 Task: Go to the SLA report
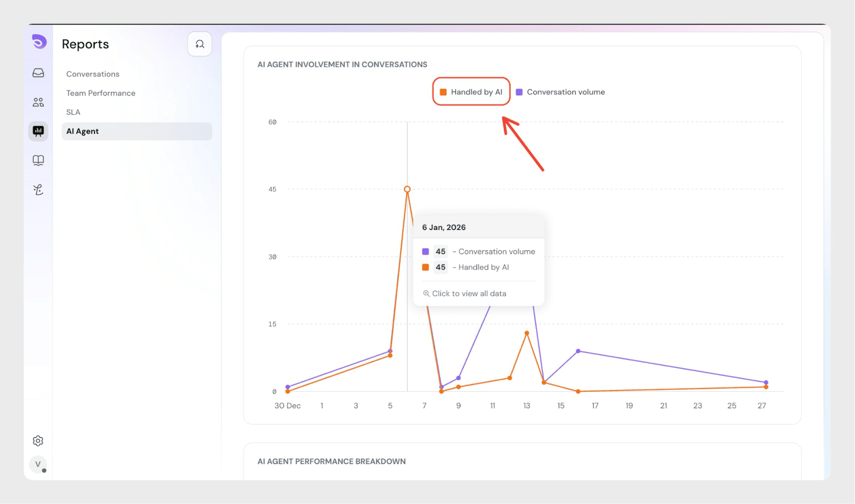point(73,112)
